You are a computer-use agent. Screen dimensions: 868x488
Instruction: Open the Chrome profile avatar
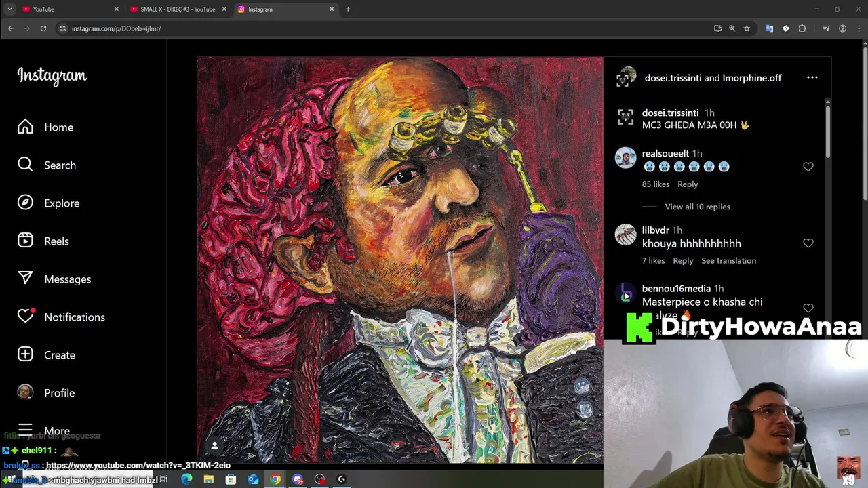(842, 28)
